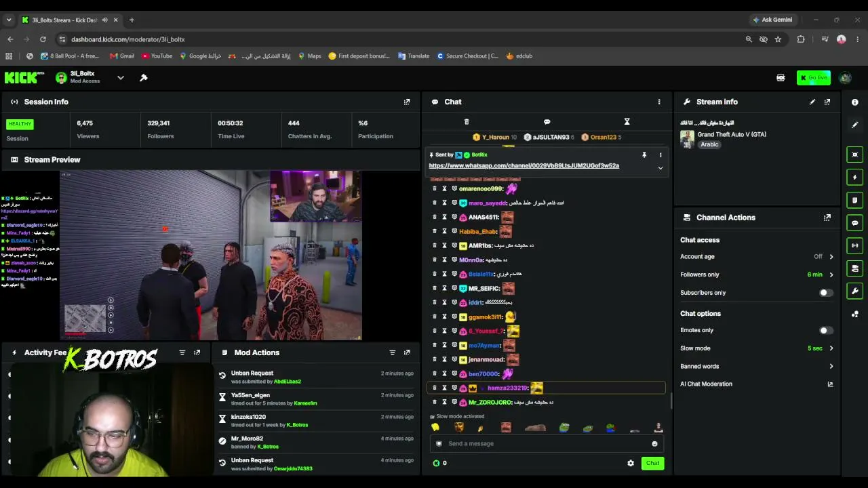Open the Translate bookmark
This screenshot has height=488, width=868.
(414, 56)
